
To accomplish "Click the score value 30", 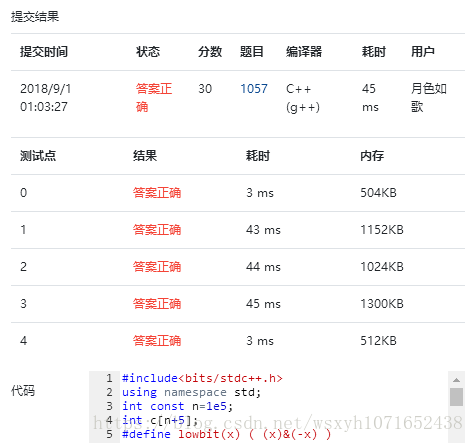I will 205,89.
